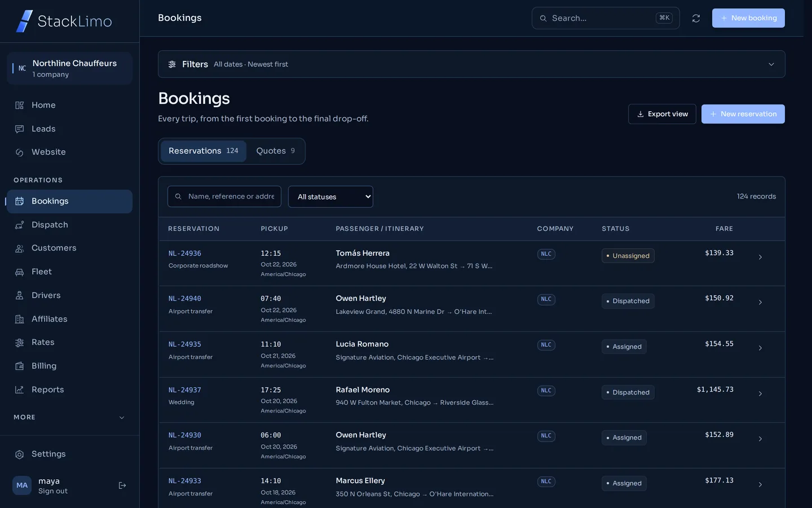
Task: Click the Export view button
Action: (662, 114)
